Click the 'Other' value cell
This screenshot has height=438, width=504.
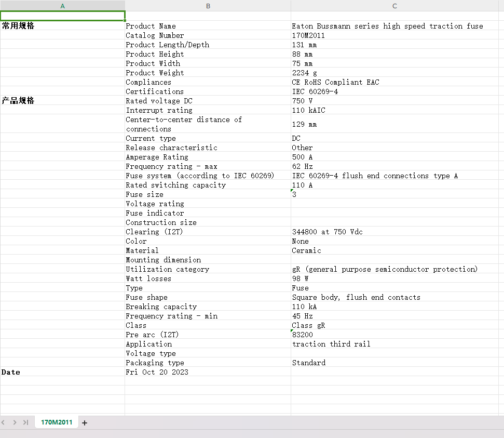394,148
